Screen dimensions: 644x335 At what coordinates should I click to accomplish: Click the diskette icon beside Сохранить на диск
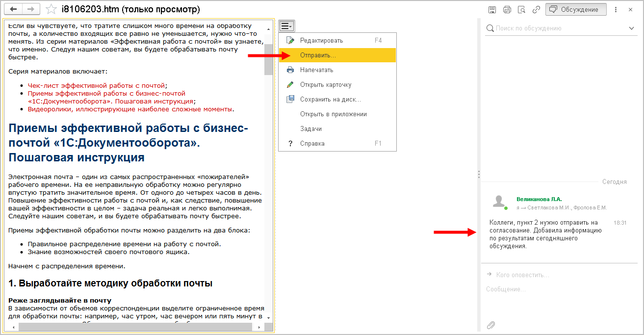pyautogui.click(x=290, y=99)
